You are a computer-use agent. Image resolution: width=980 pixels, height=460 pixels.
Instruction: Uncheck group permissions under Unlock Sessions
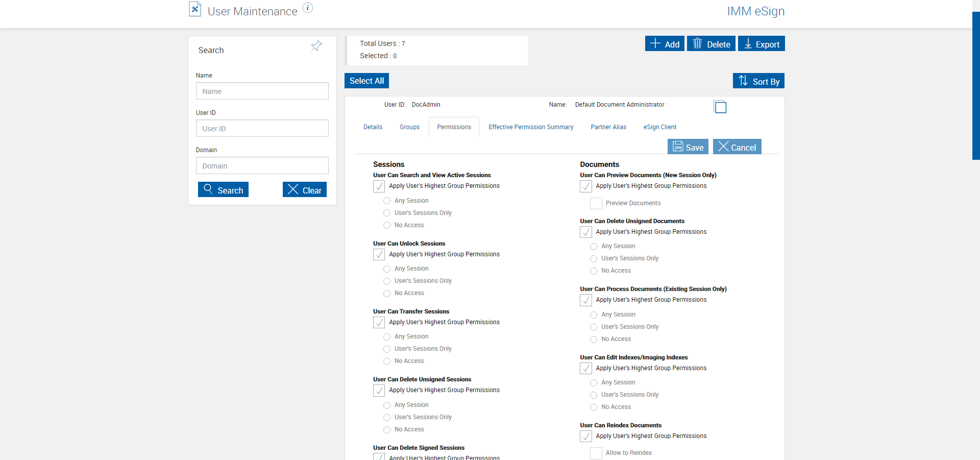pyautogui.click(x=379, y=254)
